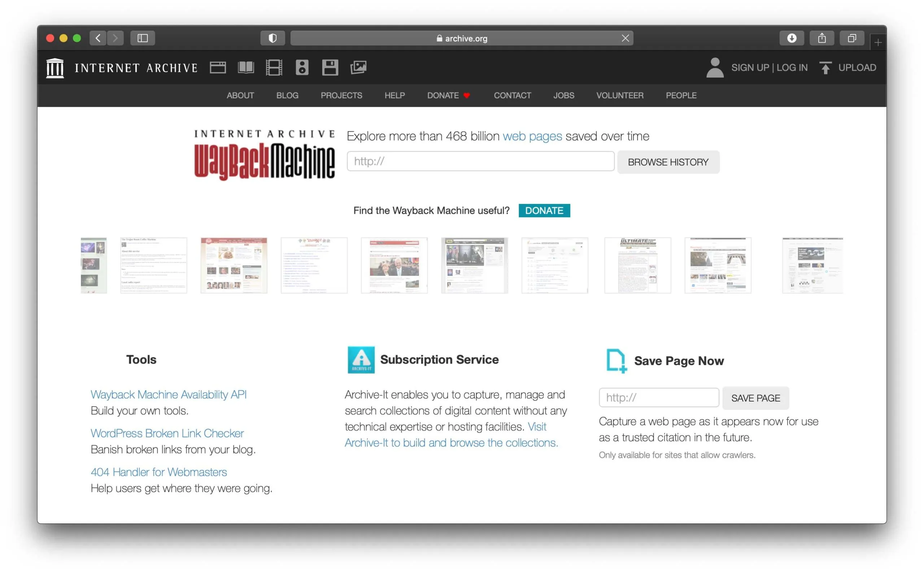Open the Wayback Machine Availability API link

point(168,394)
